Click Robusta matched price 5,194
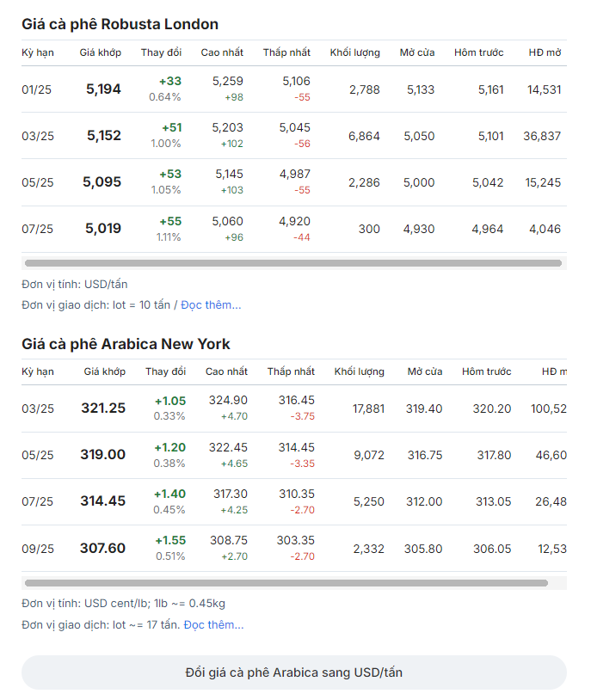Screen dimensions: 591x700 click(104, 89)
